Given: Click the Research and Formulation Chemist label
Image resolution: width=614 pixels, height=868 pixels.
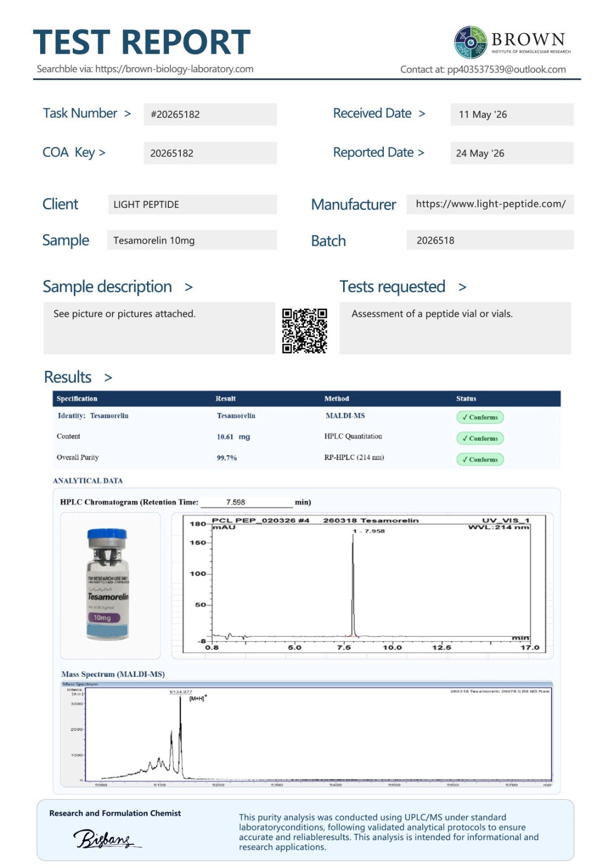Looking at the screenshot, I should pos(115,813).
